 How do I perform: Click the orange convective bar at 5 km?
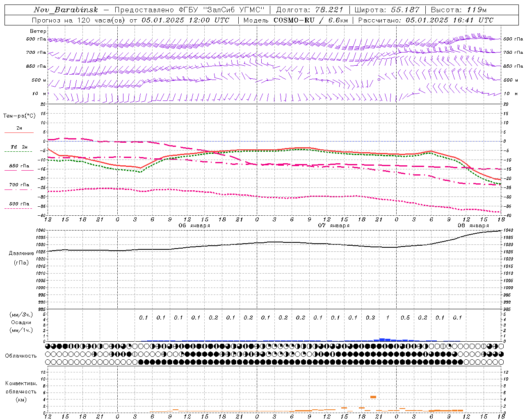373,397
